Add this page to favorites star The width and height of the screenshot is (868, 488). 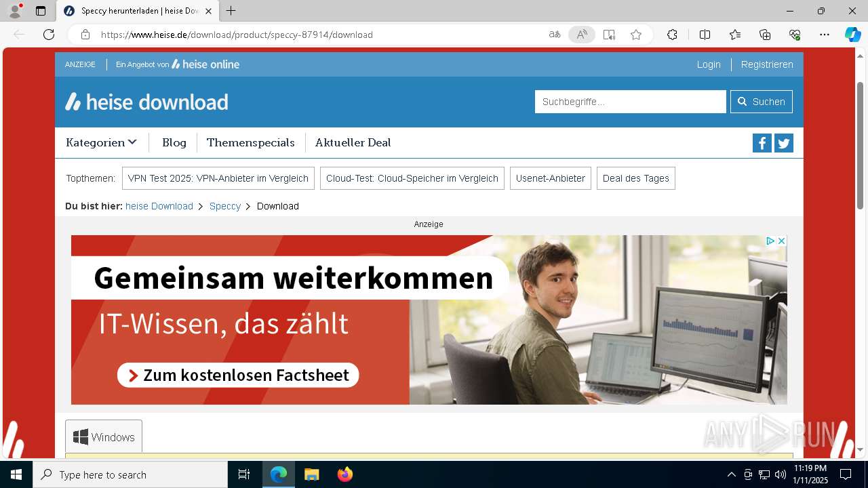(x=636, y=35)
